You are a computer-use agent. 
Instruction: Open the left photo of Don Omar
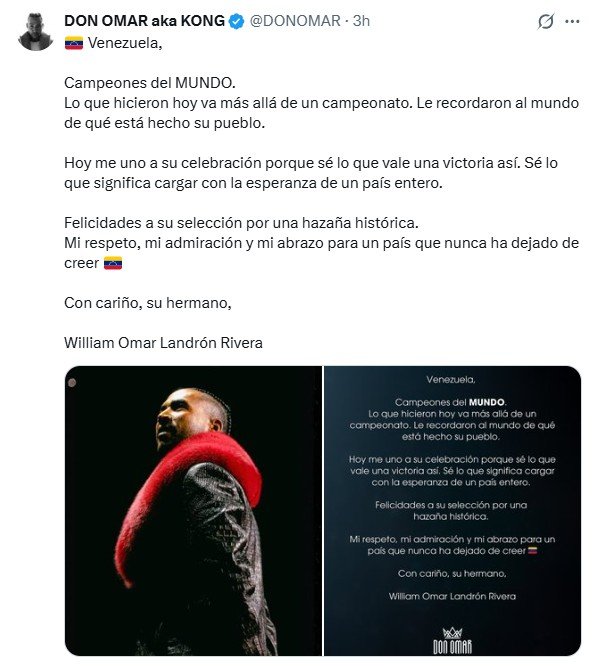pyautogui.click(x=193, y=511)
